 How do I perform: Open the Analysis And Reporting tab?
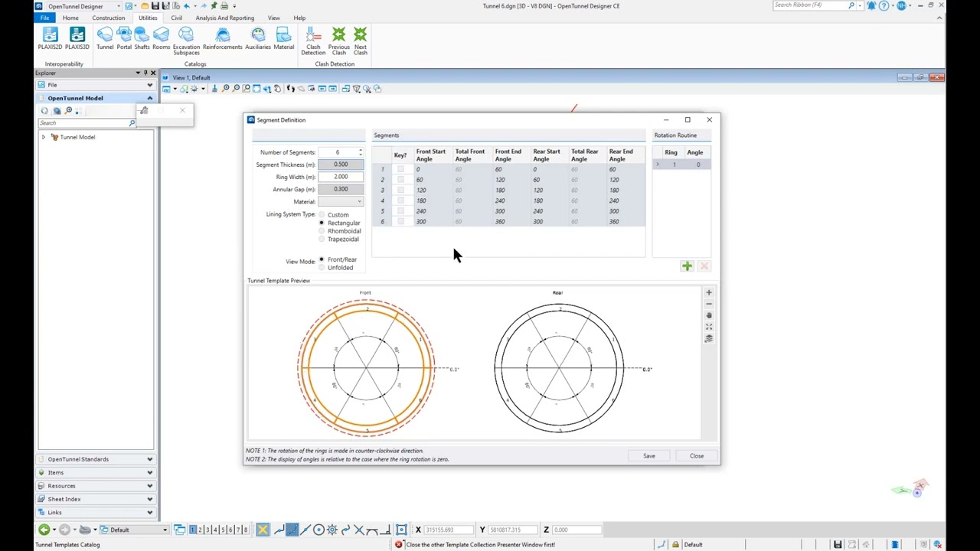[x=225, y=18]
